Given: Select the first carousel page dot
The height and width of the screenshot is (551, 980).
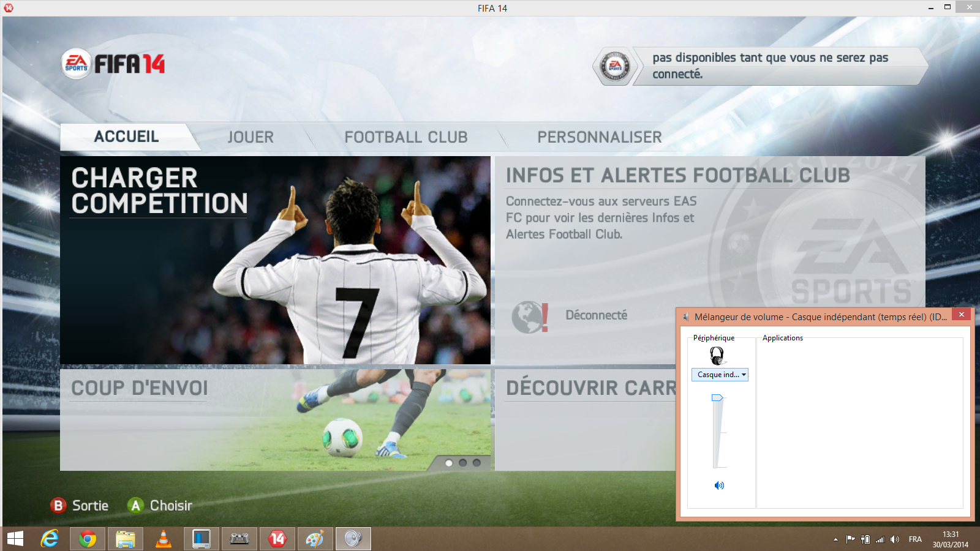Looking at the screenshot, I should coord(449,463).
